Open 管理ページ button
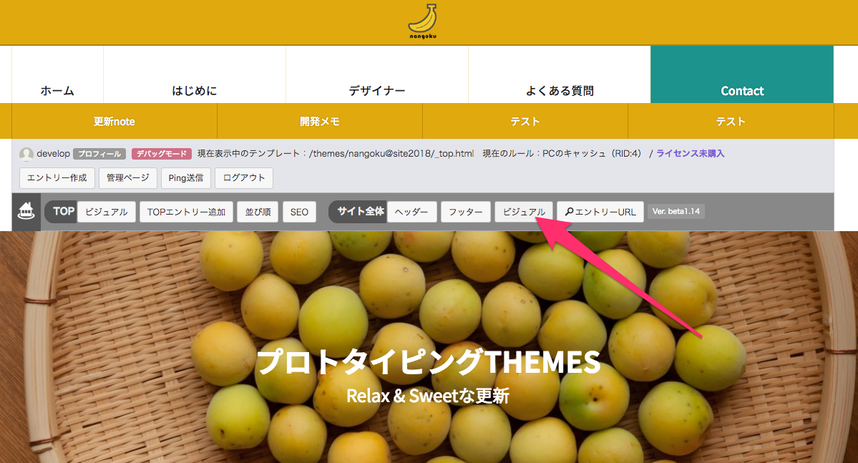The width and height of the screenshot is (858, 463). click(127, 178)
